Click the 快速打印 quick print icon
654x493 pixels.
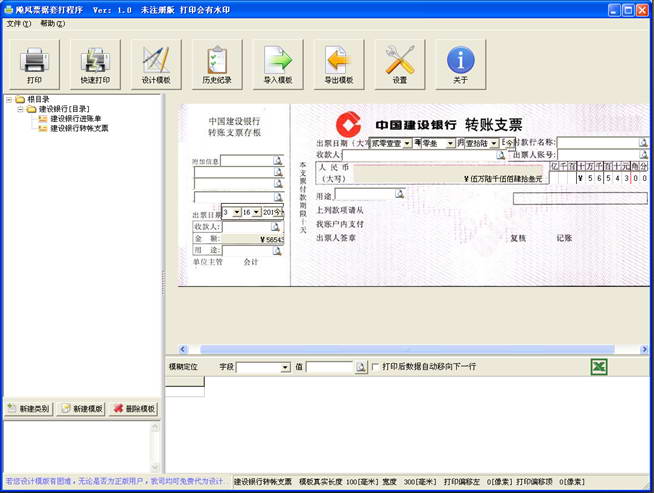tap(95, 64)
